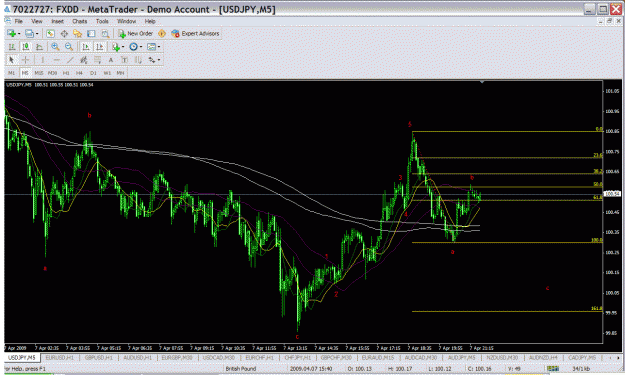
Task: Click the New Chart icon
Action: pos(11,33)
